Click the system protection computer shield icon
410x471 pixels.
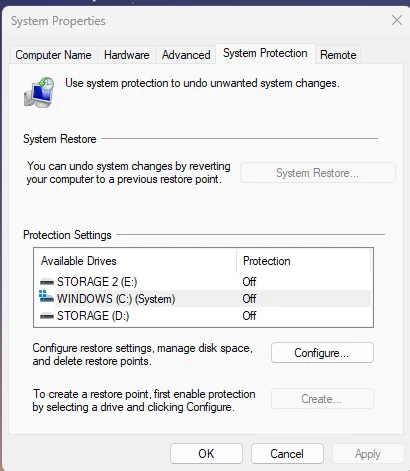(x=39, y=92)
